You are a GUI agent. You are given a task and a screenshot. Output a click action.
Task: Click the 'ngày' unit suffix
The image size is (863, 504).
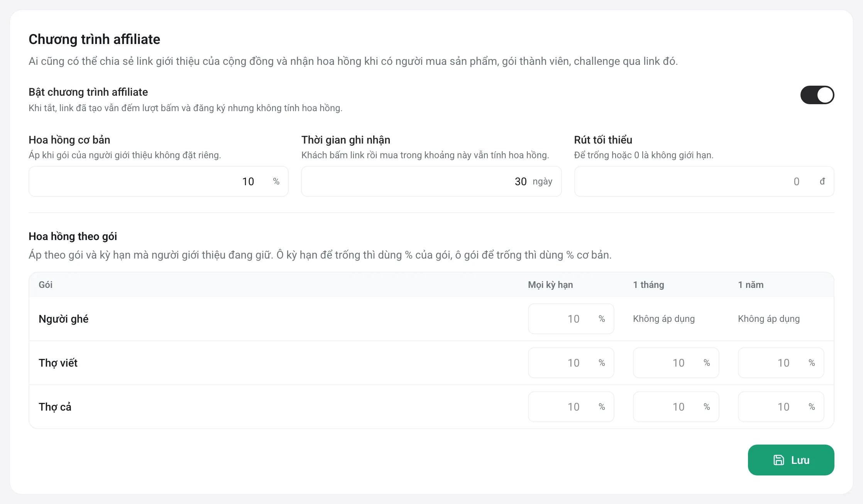[542, 181]
